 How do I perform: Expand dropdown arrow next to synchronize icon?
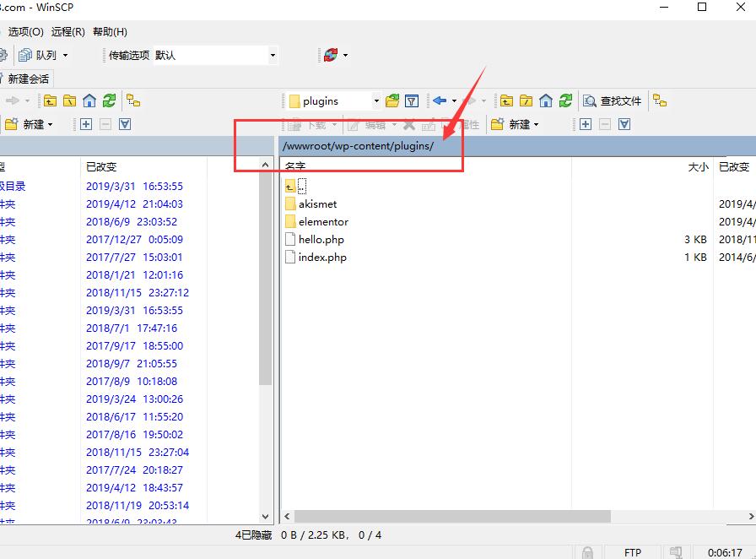point(345,55)
